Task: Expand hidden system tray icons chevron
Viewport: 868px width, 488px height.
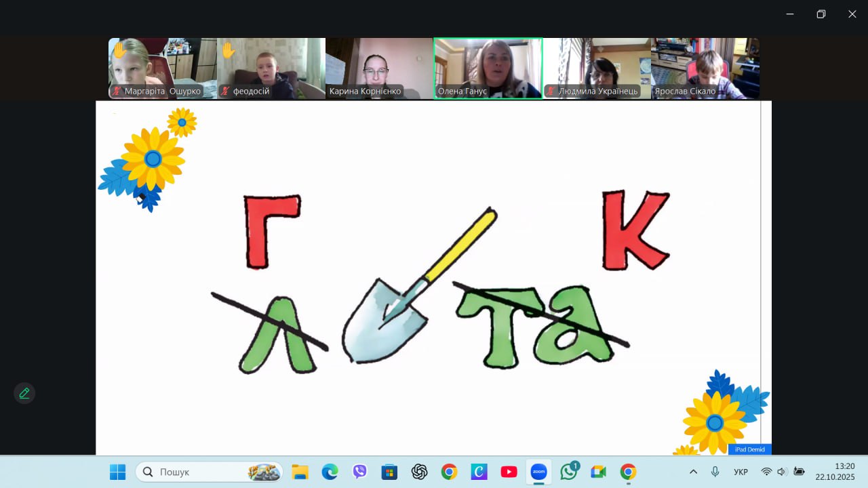Action: (693, 472)
